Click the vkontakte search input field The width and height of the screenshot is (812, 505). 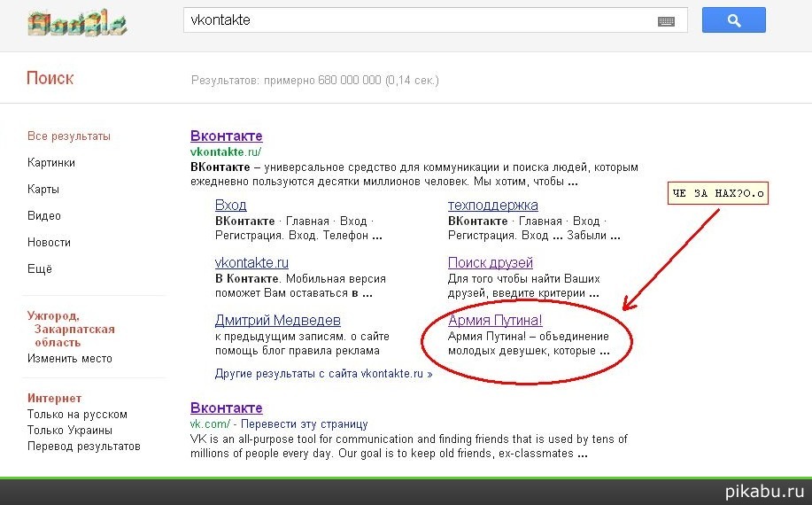click(x=416, y=20)
